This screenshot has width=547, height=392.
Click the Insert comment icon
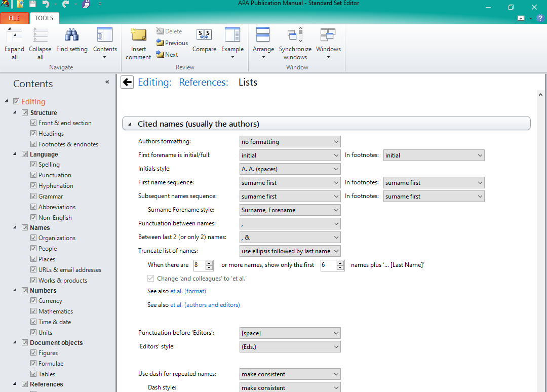(138, 35)
